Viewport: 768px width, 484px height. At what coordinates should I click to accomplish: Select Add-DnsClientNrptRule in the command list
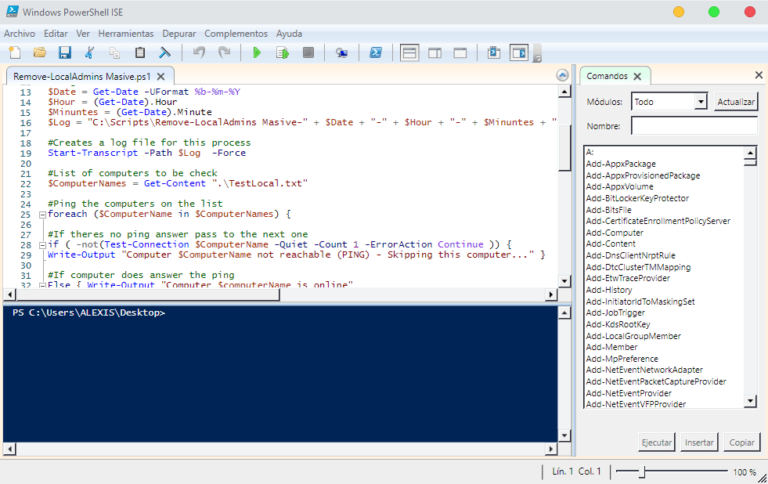pos(630,256)
